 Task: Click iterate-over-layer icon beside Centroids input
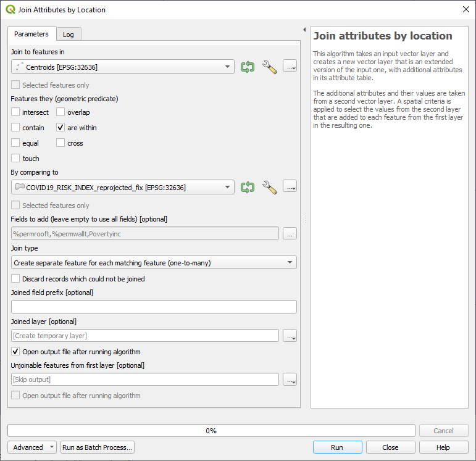pyautogui.click(x=248, y=67)
